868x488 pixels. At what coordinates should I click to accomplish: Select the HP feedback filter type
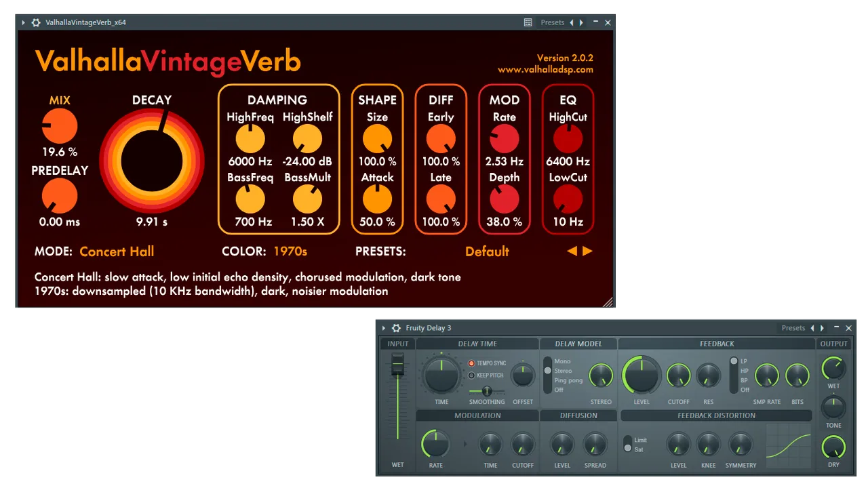[x=744, y=371]
